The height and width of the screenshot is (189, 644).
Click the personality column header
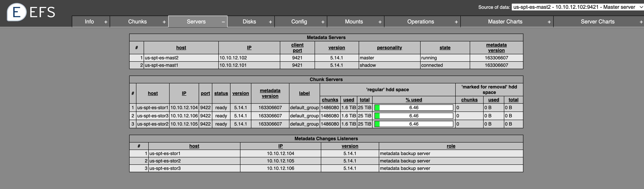pos(389,47)
